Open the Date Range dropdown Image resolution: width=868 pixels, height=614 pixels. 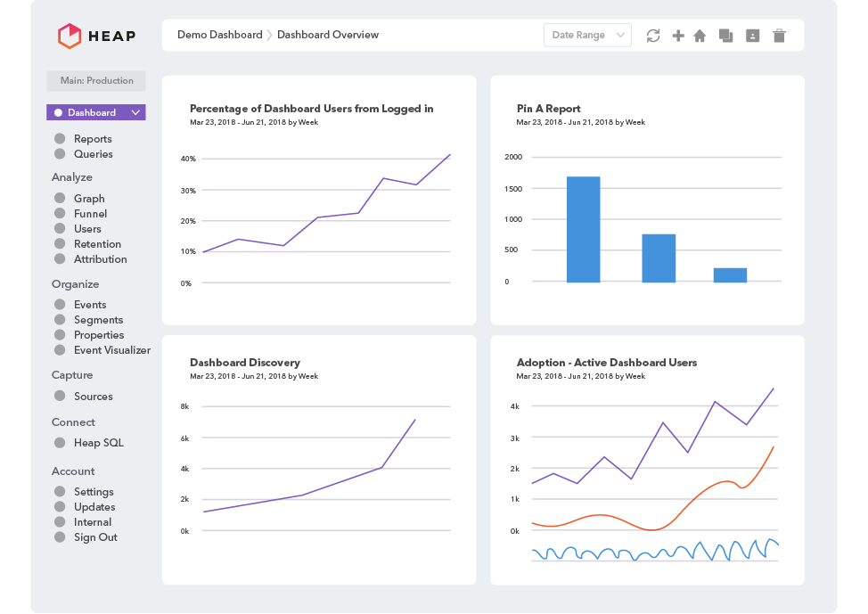587,36
